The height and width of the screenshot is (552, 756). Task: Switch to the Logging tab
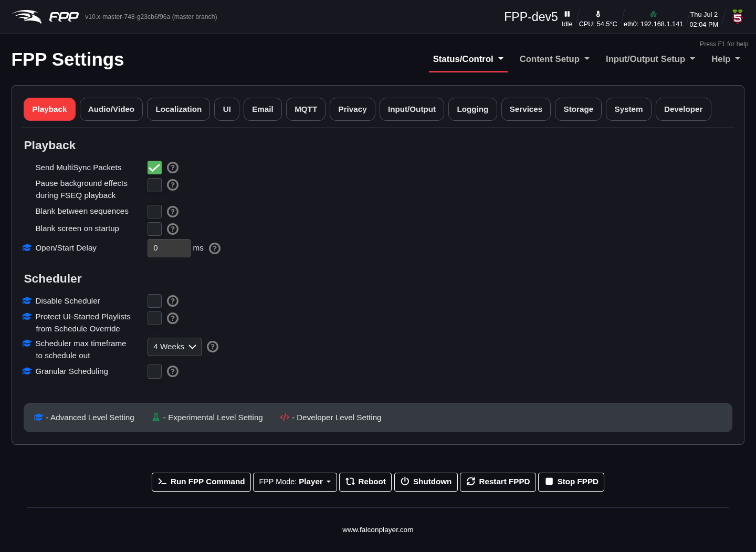coord(472,109)
